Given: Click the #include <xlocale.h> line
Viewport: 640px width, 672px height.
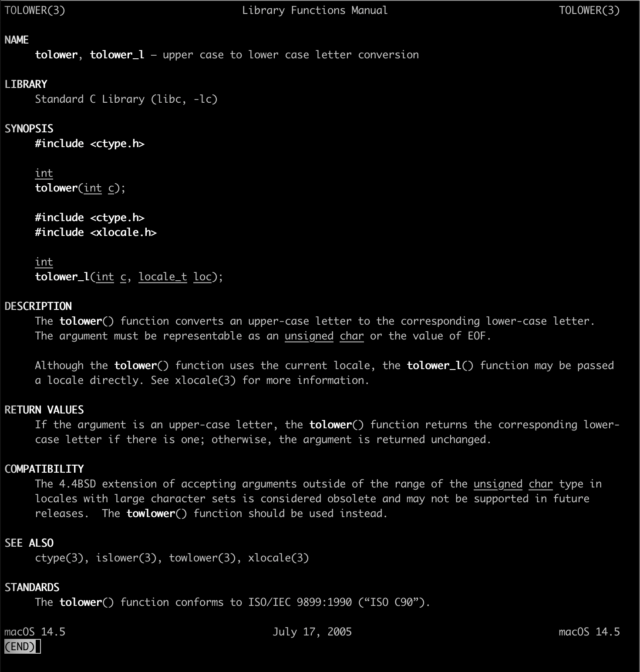Looking at the screenshot, I should click(96, 232).
